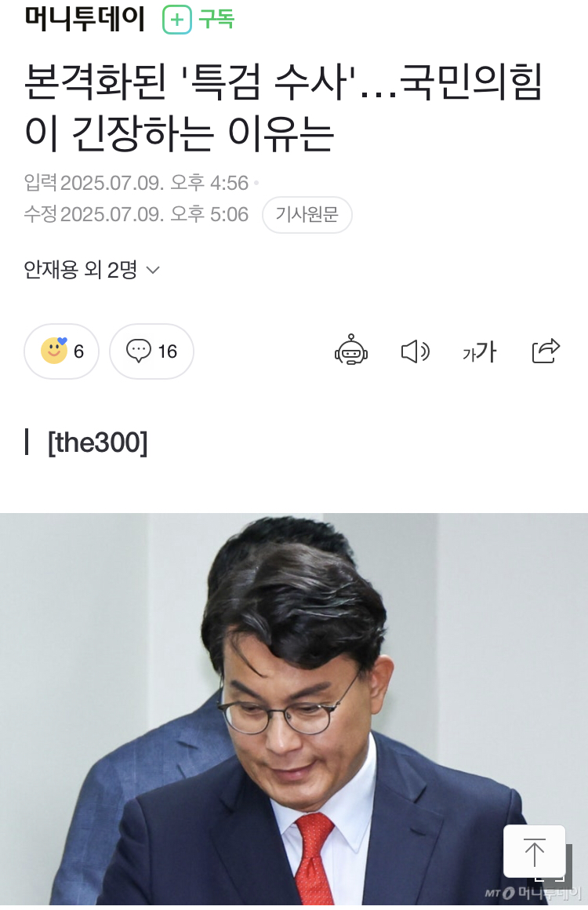Click the MT 머니투데이 photo watermark
Viewport: 588px width, 910px height.
(533, 893)
